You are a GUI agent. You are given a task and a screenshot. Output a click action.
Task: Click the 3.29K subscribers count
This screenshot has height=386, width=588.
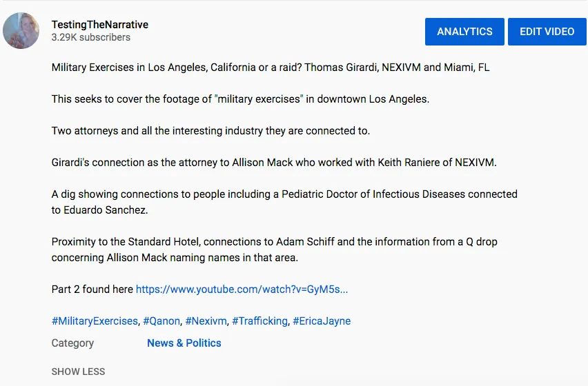click(90, 37)
